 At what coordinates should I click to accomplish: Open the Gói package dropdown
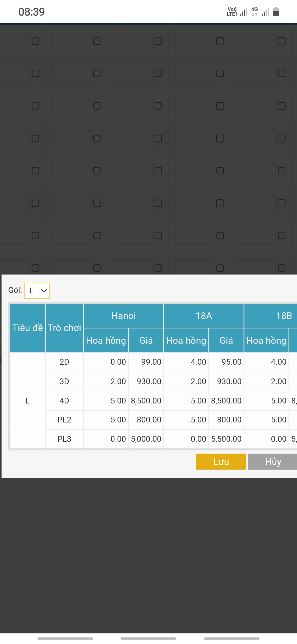coord(37,291)
